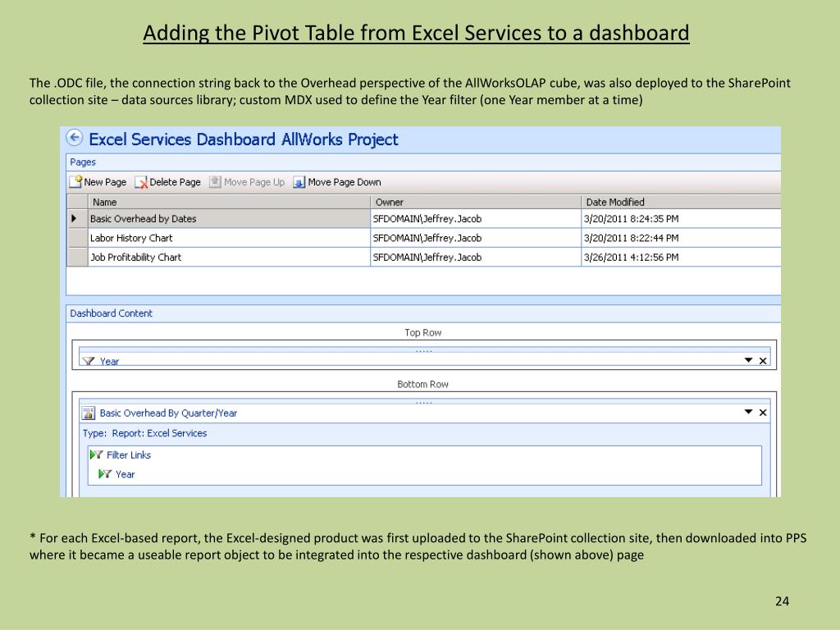Screen dimensions: 840x630
Task: Click the Excel Services Dashboard AllWorks Project title
Action: coord(243,139)
